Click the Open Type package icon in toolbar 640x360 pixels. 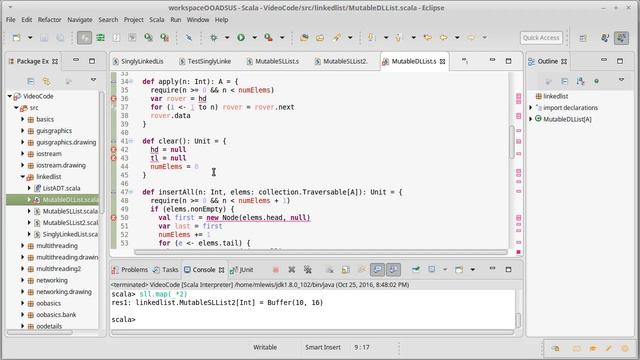coord(304,38)
